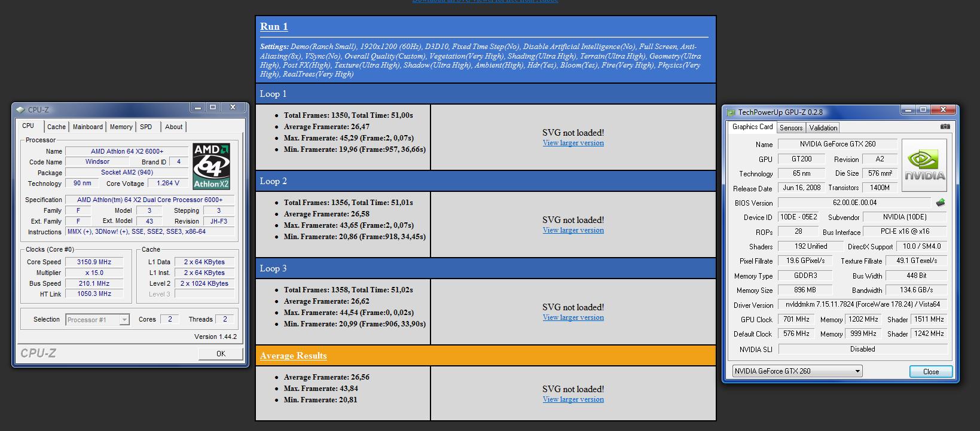Viewport: 980px width, 431px height.
Task: Open the Average Results heading link
Action: 294,356
